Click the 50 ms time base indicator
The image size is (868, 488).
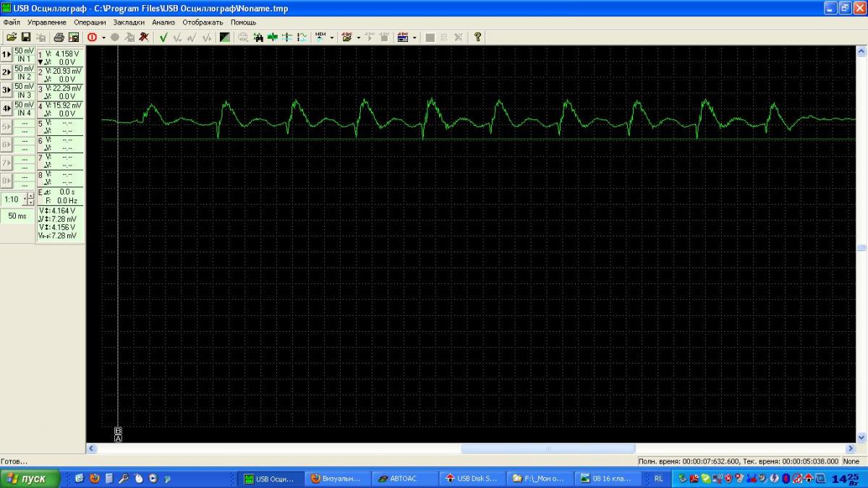pos(17,216)
